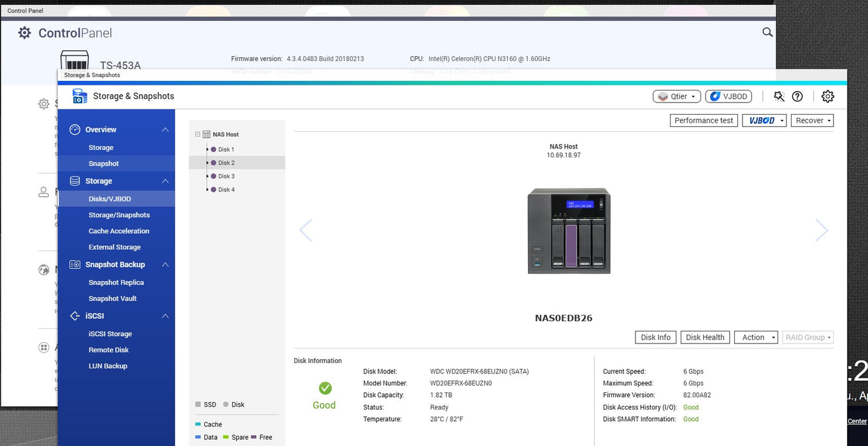Screen dimensions: 868x446
Task: Click the Control Panel gear logo icon
Action: click(x=24, y=32)
